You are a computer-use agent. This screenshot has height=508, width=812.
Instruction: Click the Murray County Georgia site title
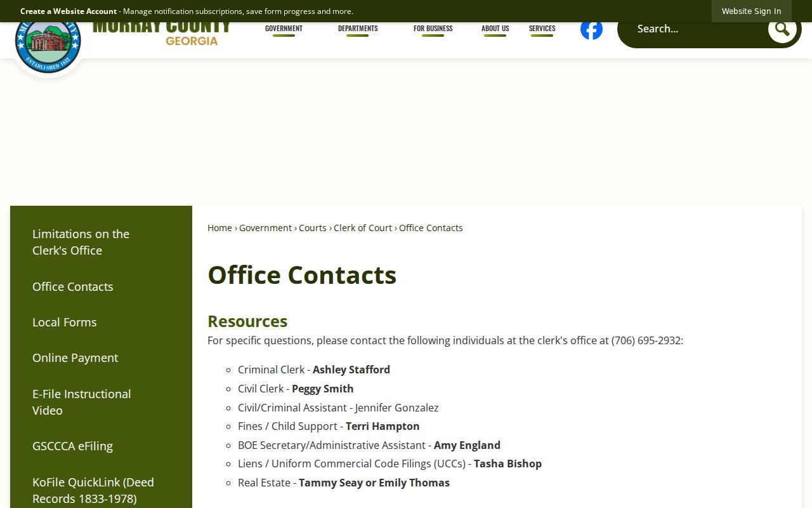[x=162, y=34]
